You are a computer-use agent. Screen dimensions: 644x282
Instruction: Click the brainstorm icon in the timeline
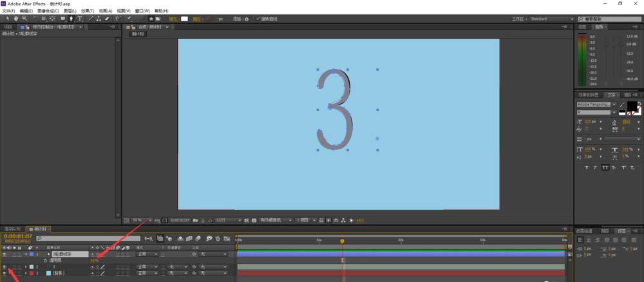pyautogui.click(x=209, y=238)
